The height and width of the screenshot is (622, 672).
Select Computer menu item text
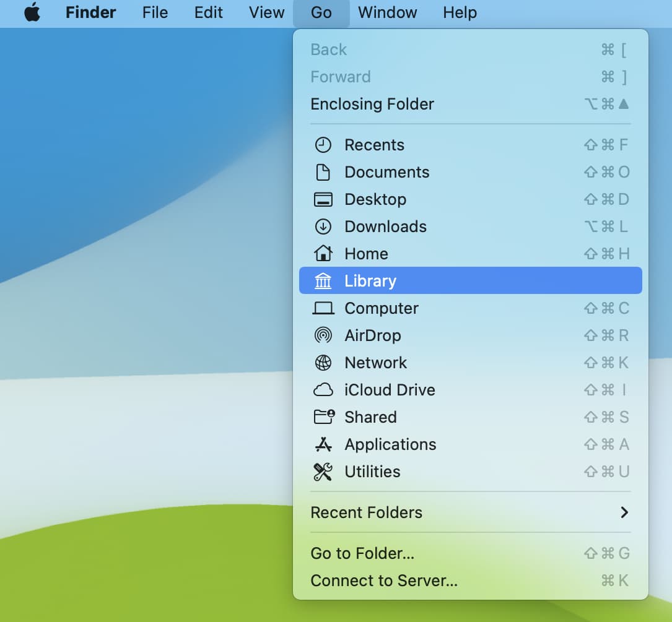click(x=382, y=308)
